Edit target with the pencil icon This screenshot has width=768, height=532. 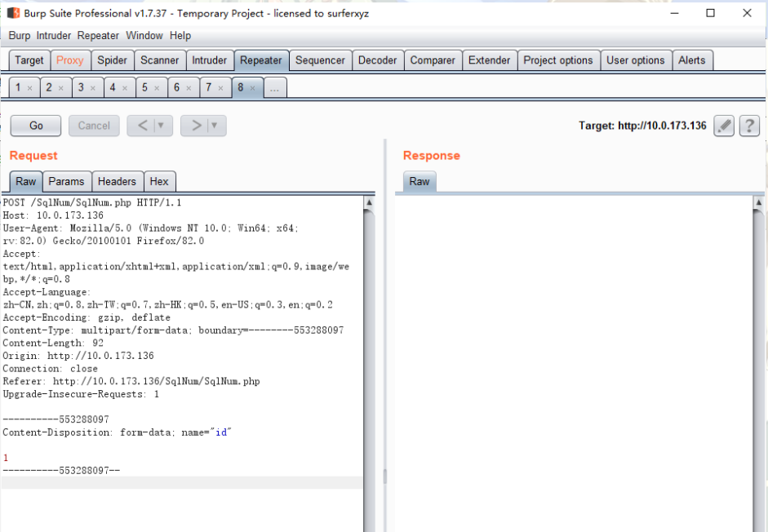point(723,126)
